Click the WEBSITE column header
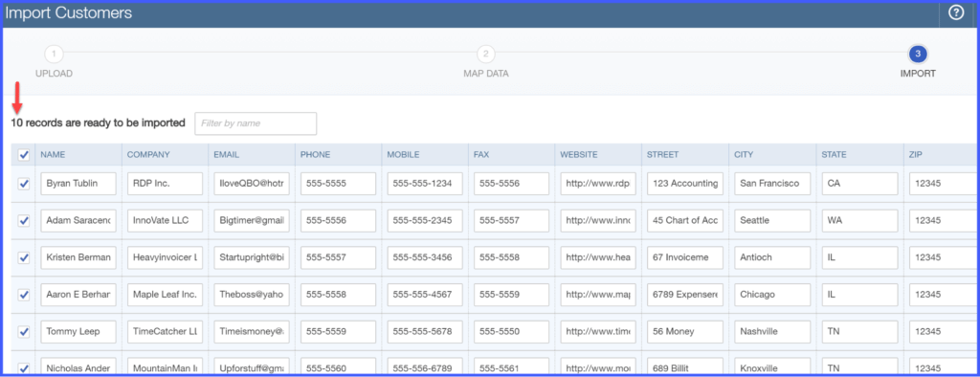Viewport: 980px width, 377px height. (579, 154)
